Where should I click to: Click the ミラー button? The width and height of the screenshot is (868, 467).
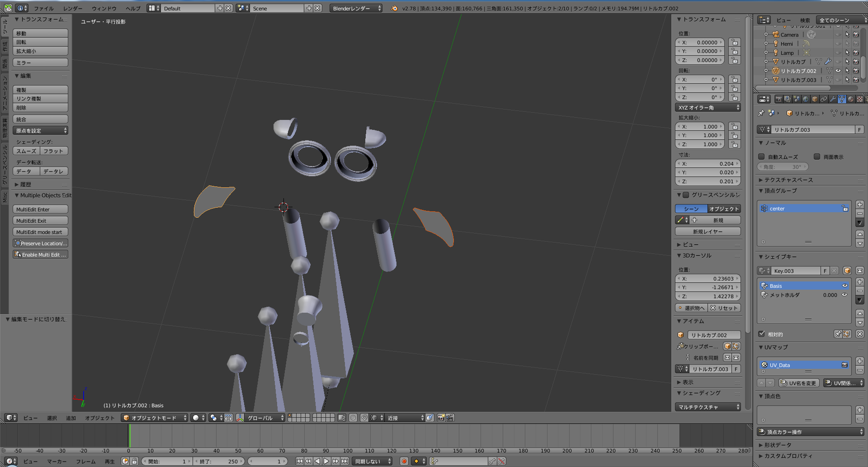[x=41, y=62]
